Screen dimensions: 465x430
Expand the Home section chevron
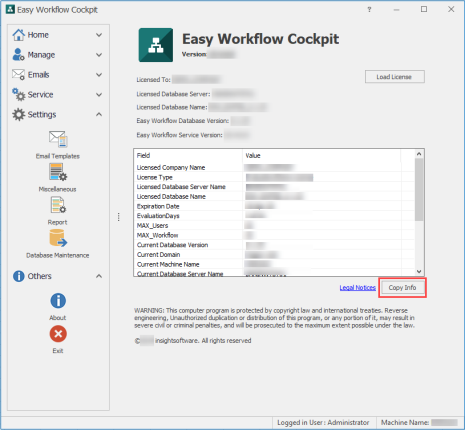[99, 35]
